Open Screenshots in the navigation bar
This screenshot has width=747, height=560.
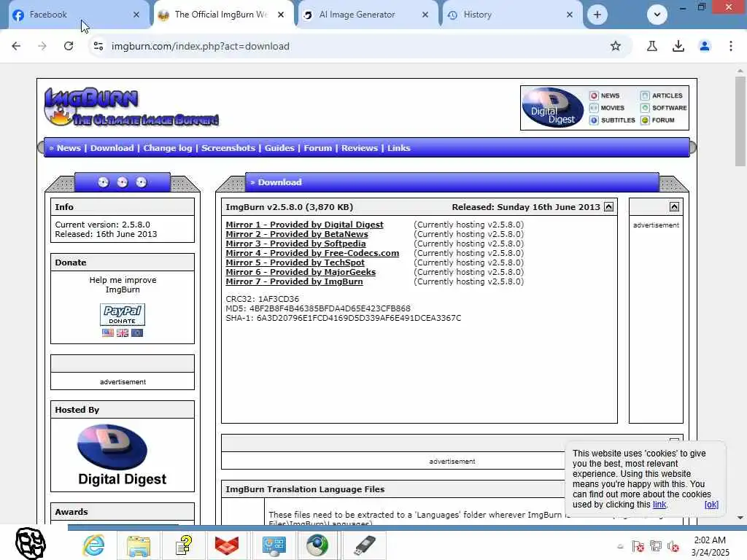point(228,148)
